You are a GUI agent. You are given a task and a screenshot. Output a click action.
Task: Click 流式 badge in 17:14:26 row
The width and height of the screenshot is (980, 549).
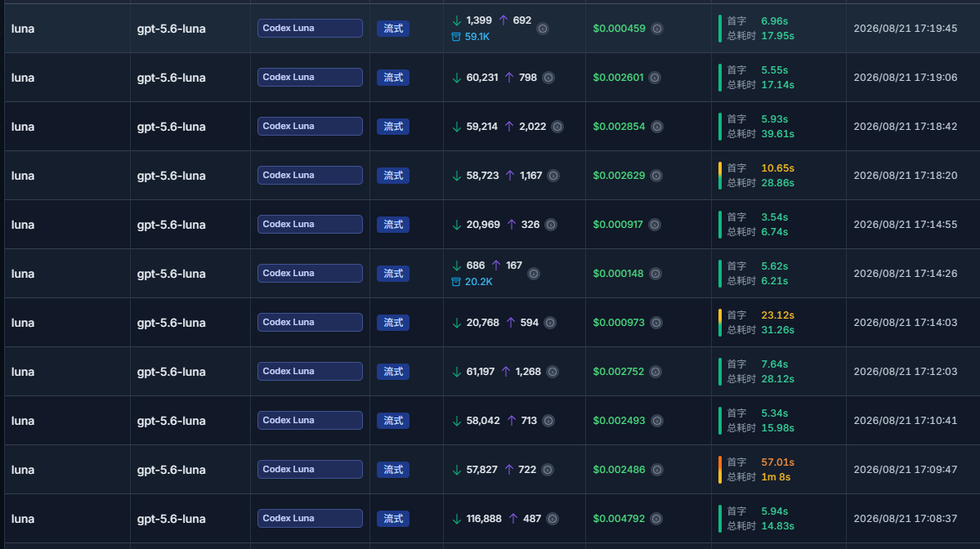[x=393, y=274]
